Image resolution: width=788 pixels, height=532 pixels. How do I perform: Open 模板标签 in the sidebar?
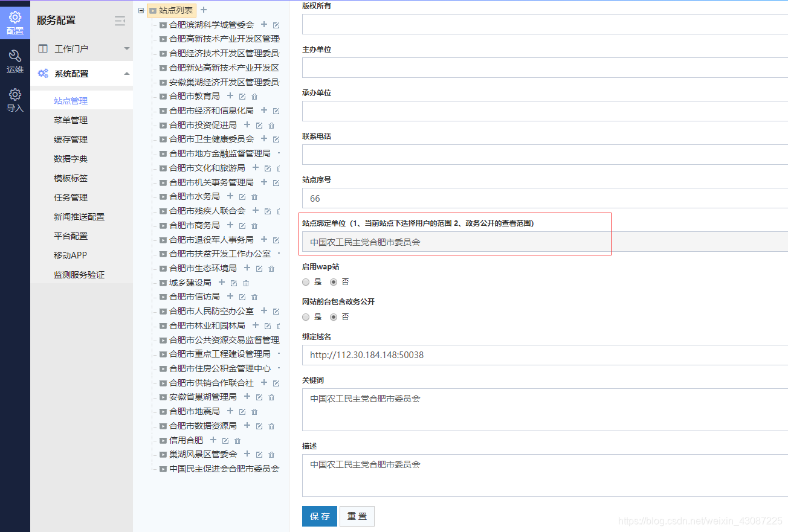tap(71, 178)
